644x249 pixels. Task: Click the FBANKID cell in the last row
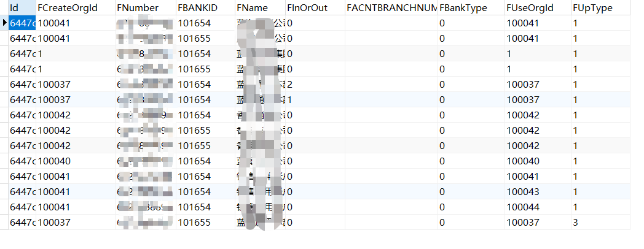[205, 223]
